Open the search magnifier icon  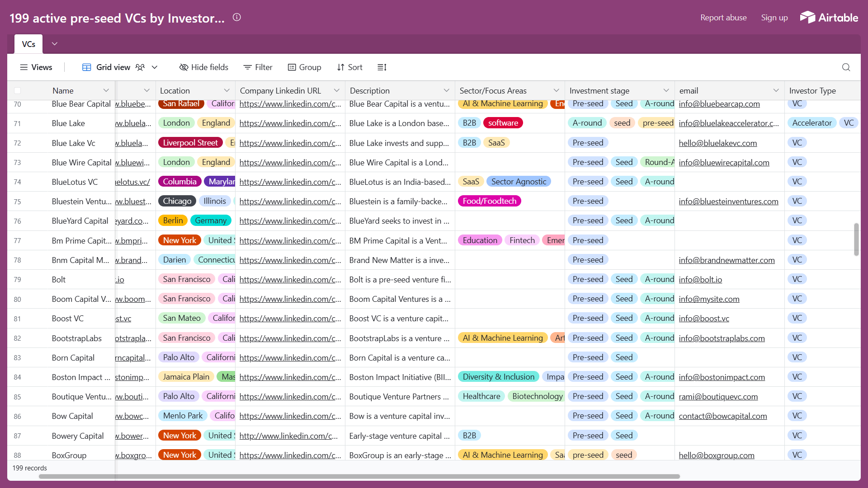(846, 67)
